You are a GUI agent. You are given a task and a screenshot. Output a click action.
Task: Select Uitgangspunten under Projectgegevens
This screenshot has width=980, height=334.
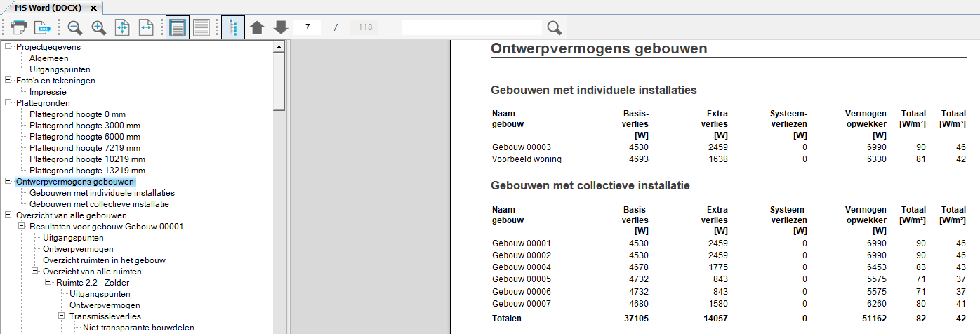click(x=60, y=69)
